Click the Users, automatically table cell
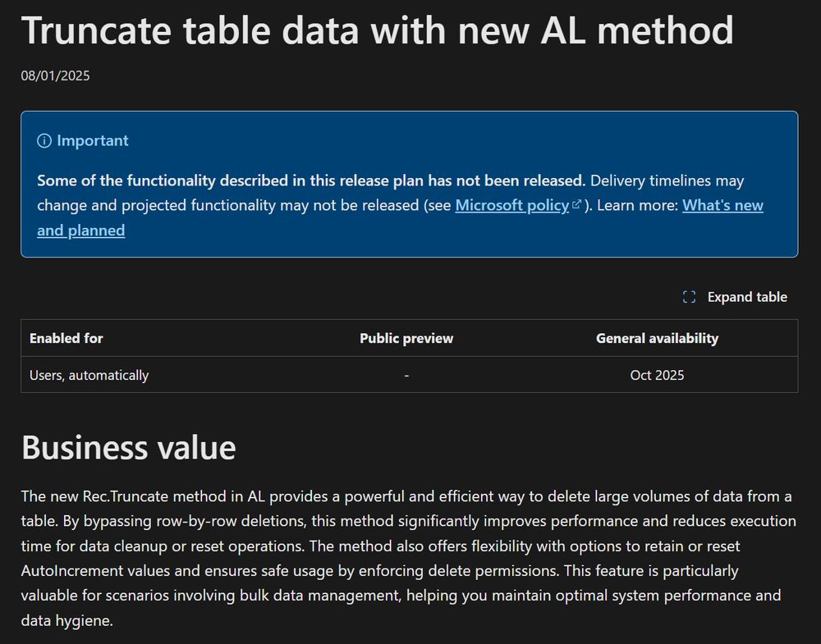The image size is (821, 644). click(x=89, y=375)
